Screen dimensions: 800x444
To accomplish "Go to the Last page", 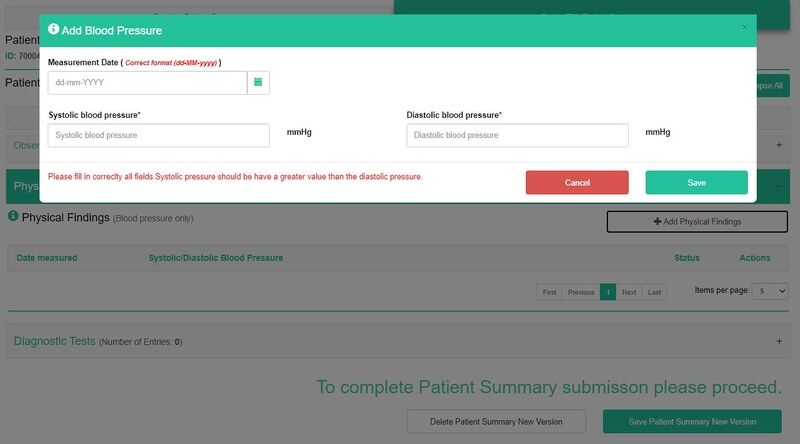I will click(x=654, y=292).
